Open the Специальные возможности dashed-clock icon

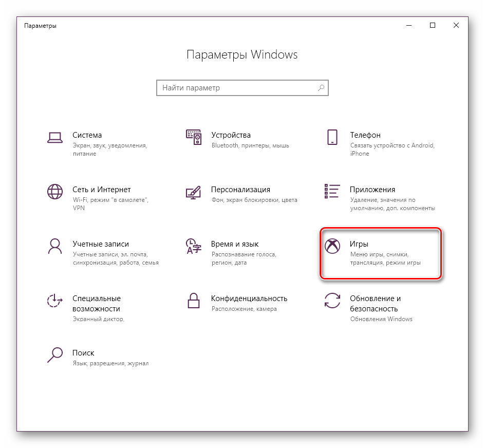coord(54,301)
